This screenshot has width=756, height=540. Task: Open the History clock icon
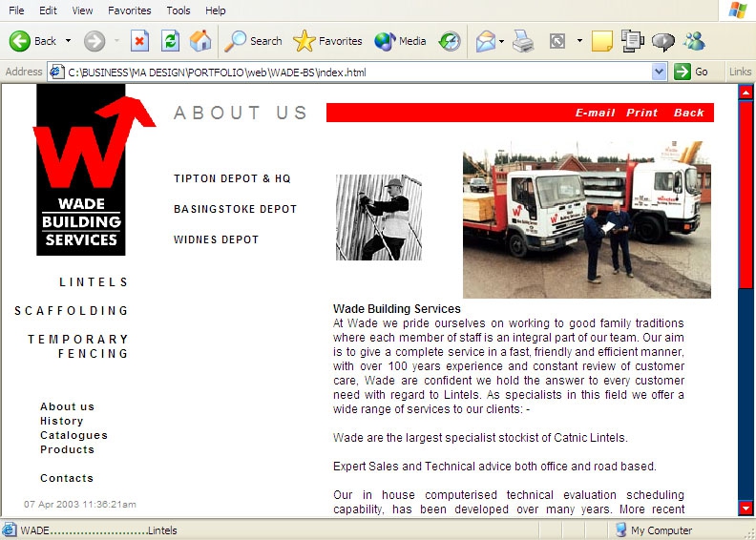(450, 41)
